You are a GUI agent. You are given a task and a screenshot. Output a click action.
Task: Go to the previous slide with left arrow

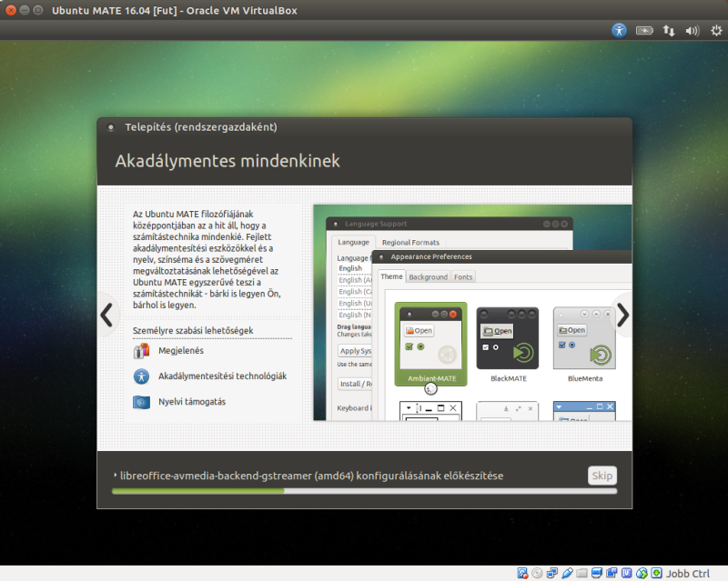click(x=106, y=316)
